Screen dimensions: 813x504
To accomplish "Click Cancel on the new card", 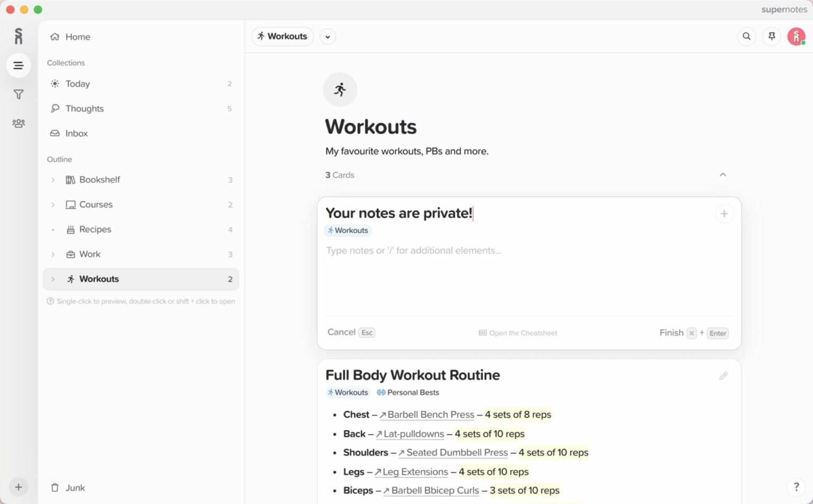I will (x=341, y=332).
